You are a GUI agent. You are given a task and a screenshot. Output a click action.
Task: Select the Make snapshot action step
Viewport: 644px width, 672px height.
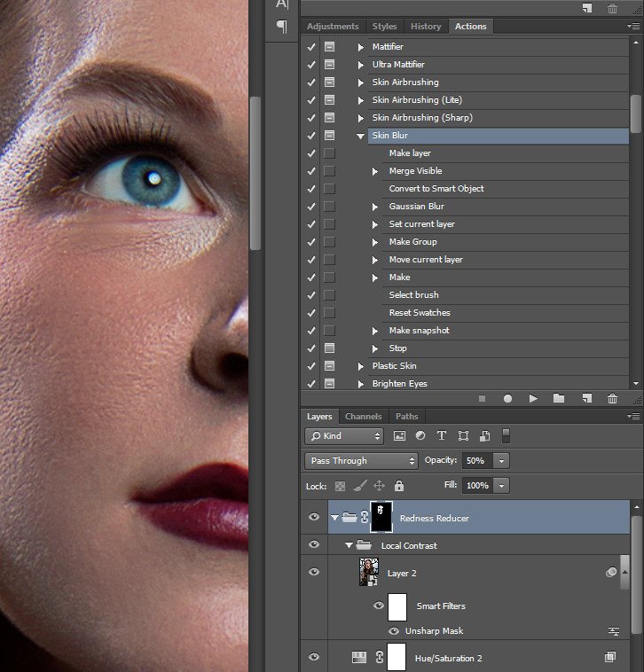(419, 331)
